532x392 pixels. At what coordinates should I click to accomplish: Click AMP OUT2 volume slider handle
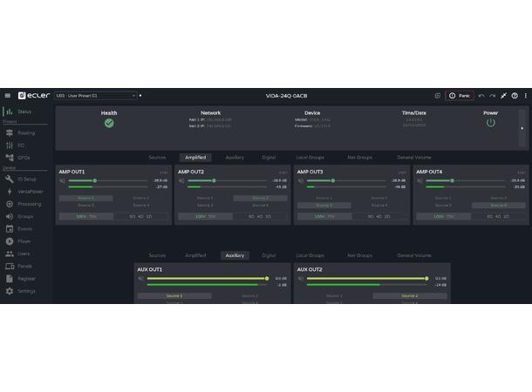(x=214, y=180)
